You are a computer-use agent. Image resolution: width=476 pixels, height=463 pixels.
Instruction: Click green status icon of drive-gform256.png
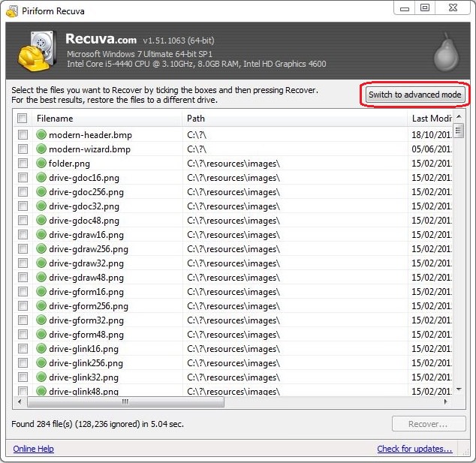[41, 305]
